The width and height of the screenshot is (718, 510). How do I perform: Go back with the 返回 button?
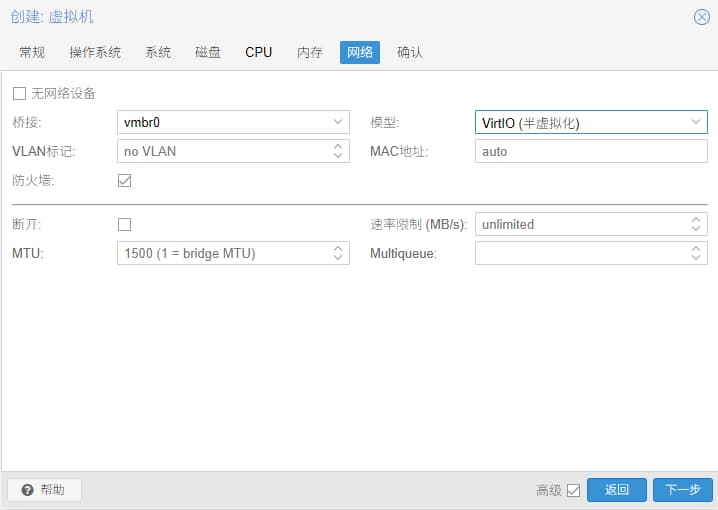[617, 490]
